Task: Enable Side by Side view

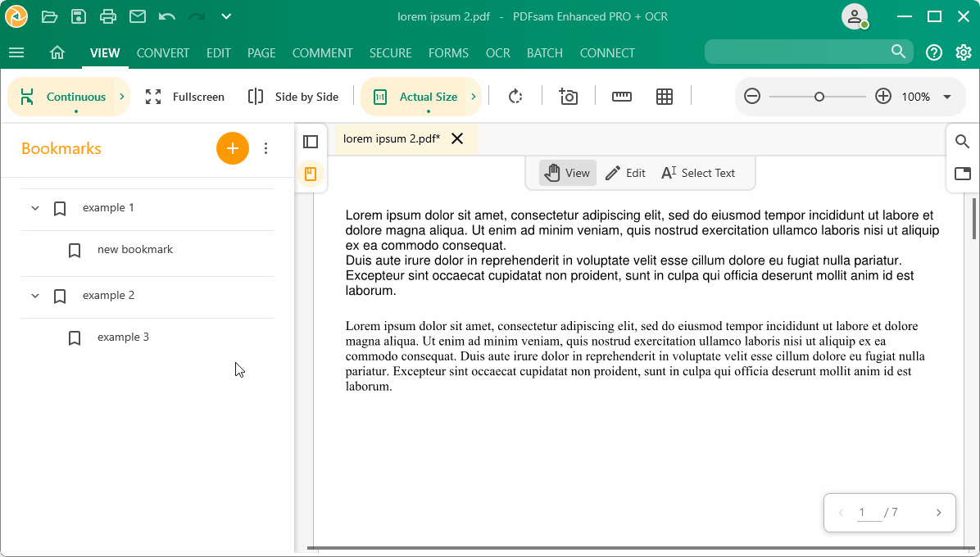Action: click(293, 96)
